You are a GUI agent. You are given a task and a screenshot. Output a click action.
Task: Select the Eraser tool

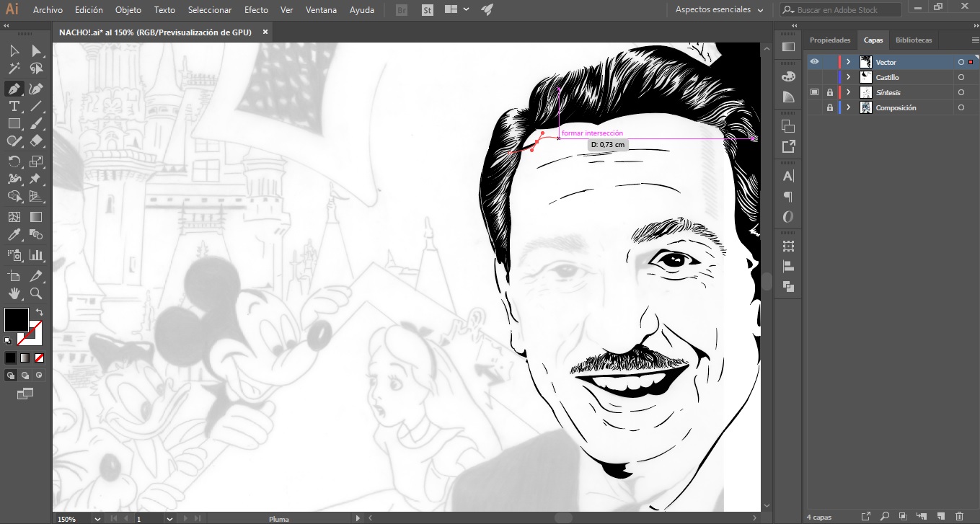click(36, 142)
